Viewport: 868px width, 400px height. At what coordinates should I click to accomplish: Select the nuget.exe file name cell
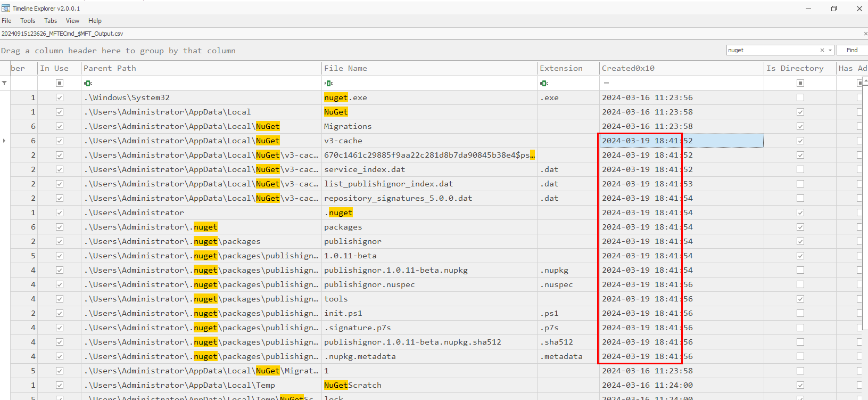429,97
